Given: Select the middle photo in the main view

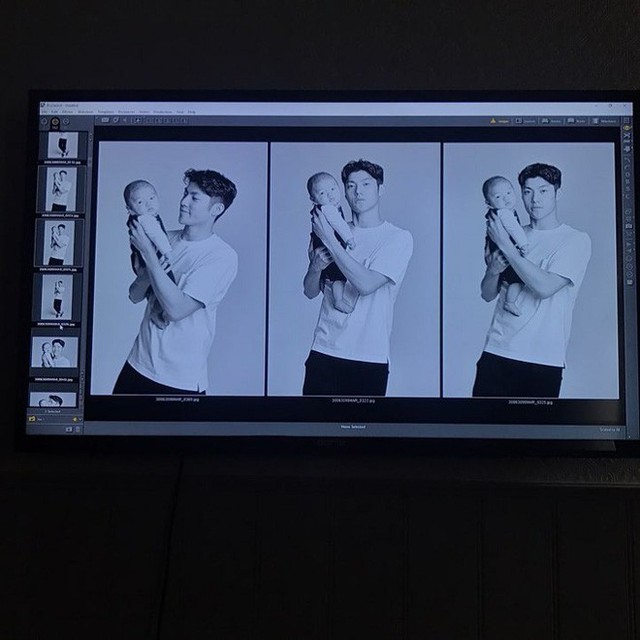Looking at the screenshot, I should tap(355, 267).
